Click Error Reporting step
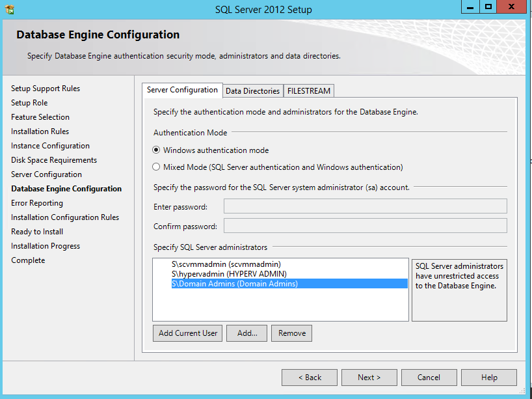532x399 pixels. [37, 203]
